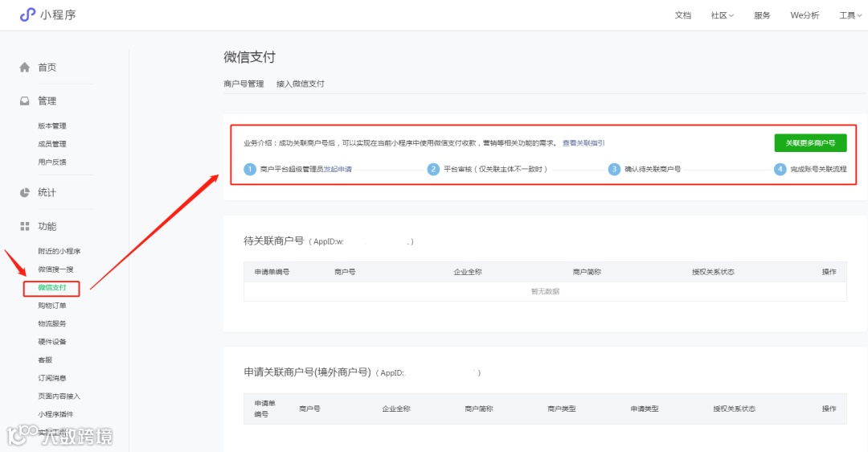The image size is (868, 452).
Task: Open 成员管理 in the sidebar
Action: click(x=52, y=144)
